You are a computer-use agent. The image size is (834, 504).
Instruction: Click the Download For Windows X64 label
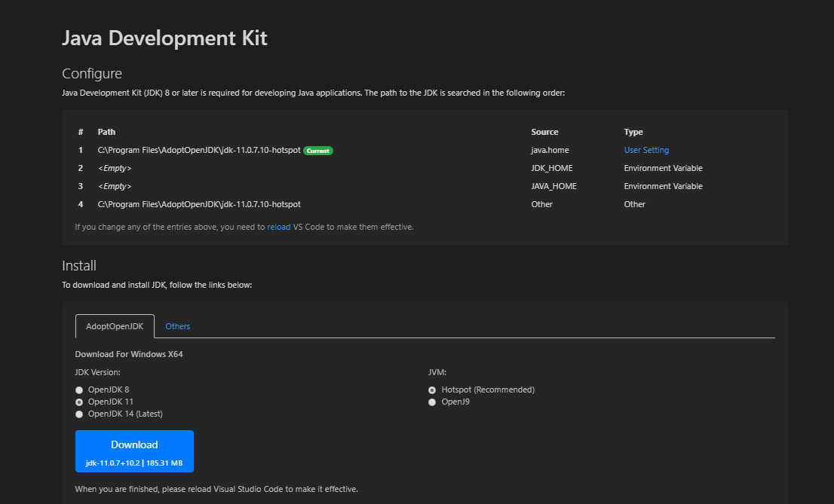129,355
